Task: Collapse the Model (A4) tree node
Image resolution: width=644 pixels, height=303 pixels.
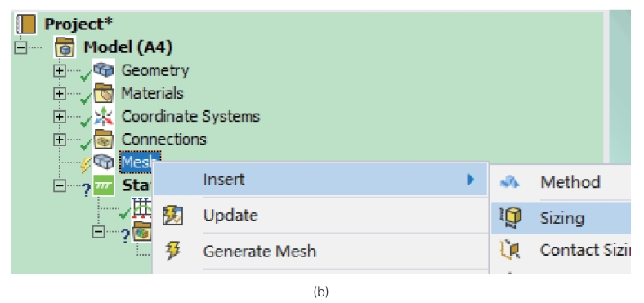Action: 20,48
